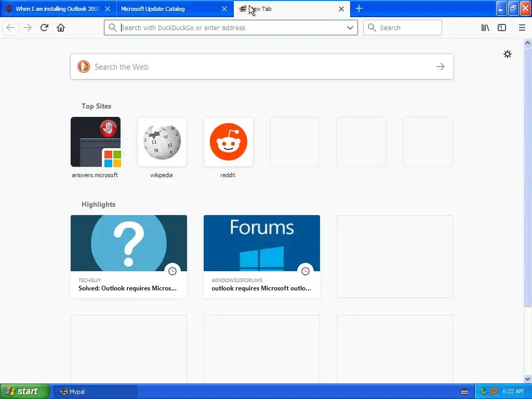Click the TechGuy question mark thumbnail
The image size is (532, 399).
point(129,243)
